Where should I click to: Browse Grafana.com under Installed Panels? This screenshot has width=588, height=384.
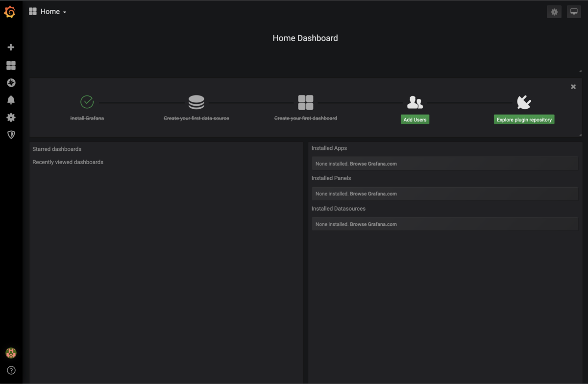point(373,193)
